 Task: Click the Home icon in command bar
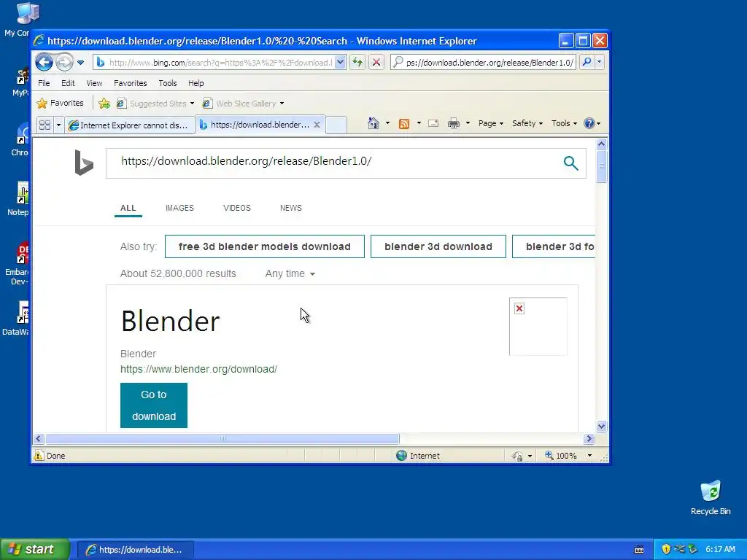pos(373,123)
